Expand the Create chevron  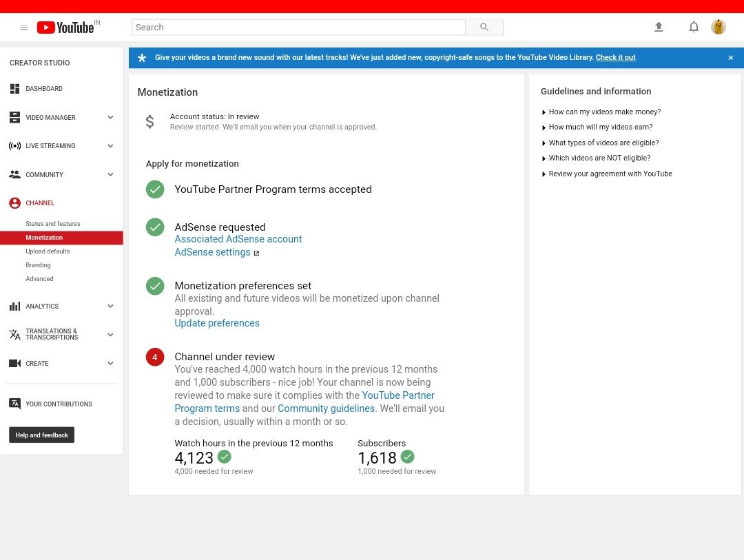(x=110, y=363)
